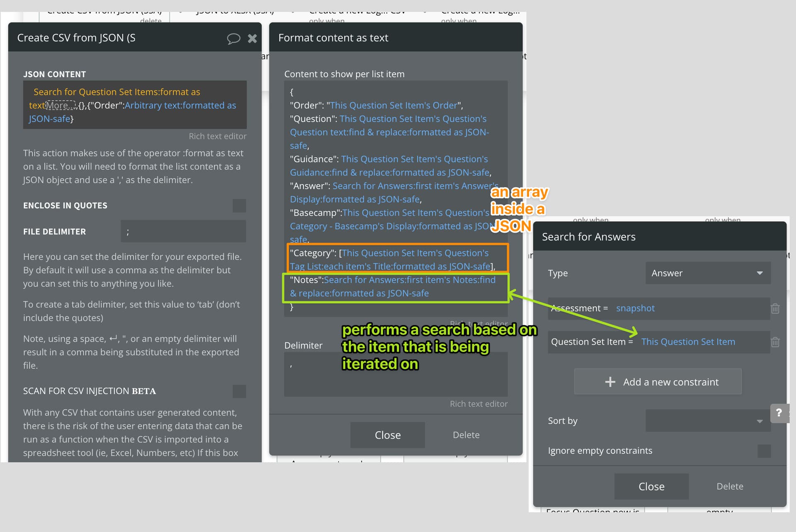Delete the Assessment constraint with trash icon
The image size is (796, 532).
[775, 309]
